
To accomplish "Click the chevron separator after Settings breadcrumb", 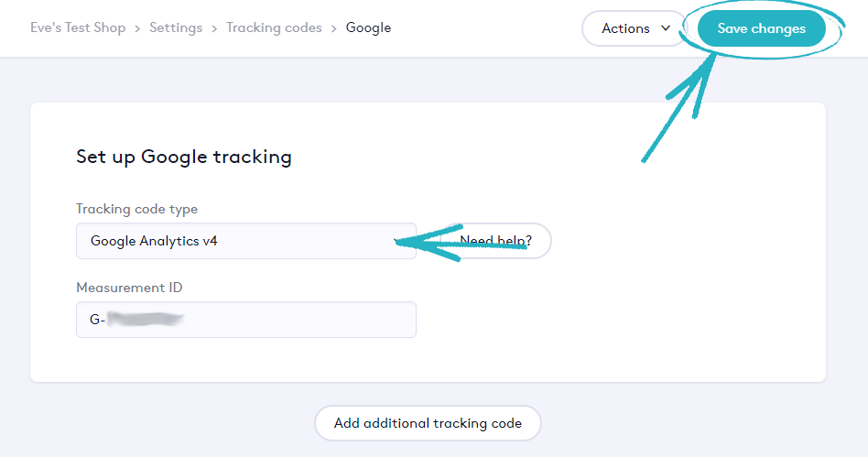I will [214, 28].
